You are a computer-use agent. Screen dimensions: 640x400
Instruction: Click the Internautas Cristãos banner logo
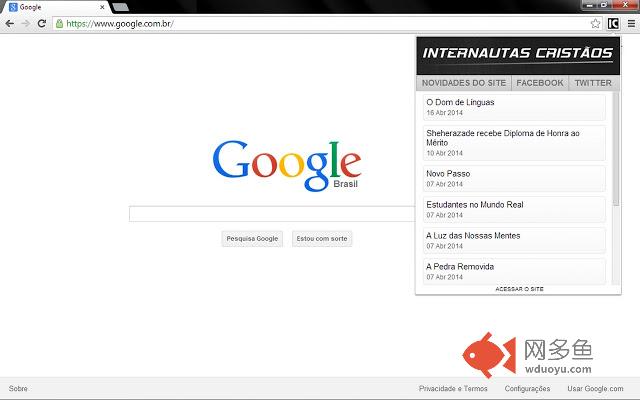[518, 54]
